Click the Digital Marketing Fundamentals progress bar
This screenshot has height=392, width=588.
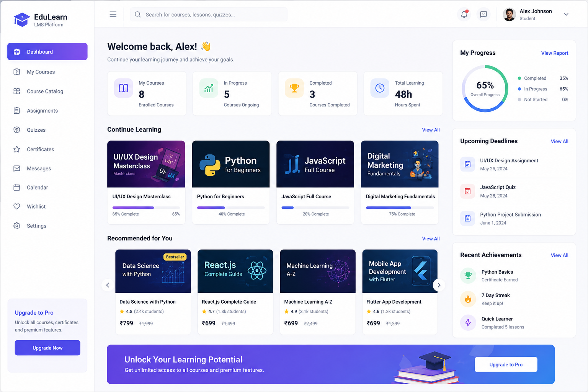(400, 207)
